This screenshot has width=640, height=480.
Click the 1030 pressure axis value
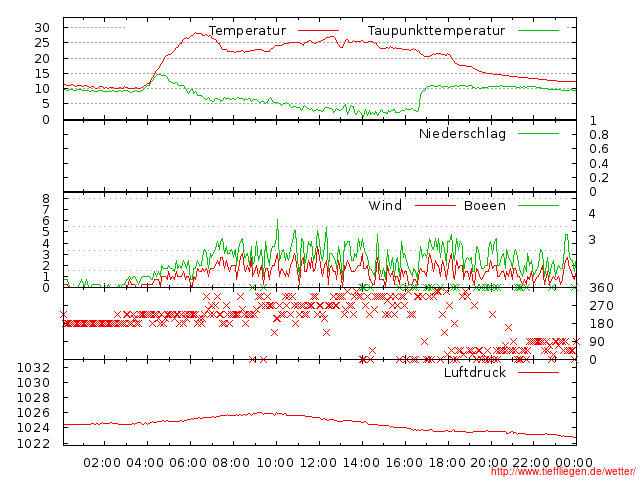tap(33, 383)
